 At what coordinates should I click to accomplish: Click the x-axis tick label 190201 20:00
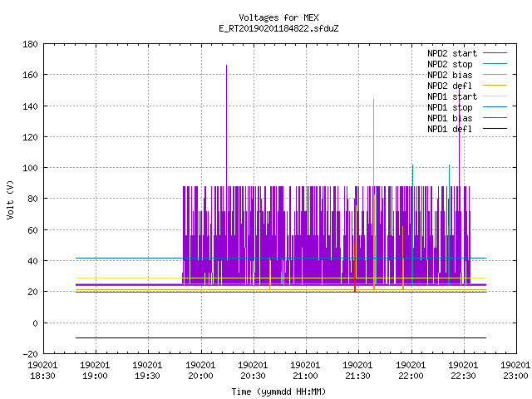point(200,370)
